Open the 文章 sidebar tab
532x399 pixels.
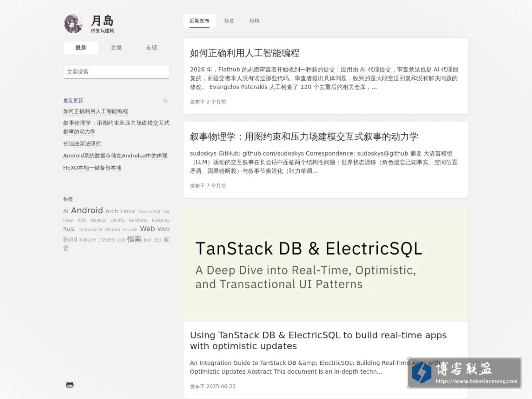pos(116,48)
